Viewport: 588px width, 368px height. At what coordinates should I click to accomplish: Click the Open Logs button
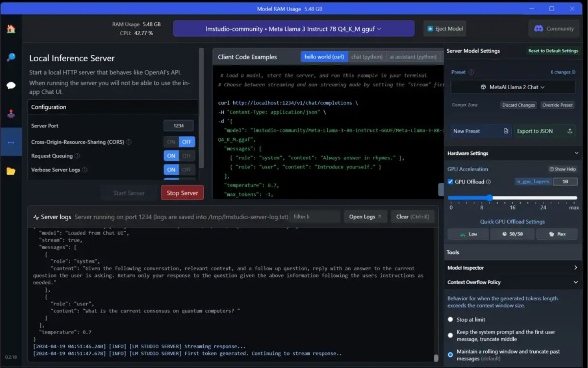pos(365,217)
